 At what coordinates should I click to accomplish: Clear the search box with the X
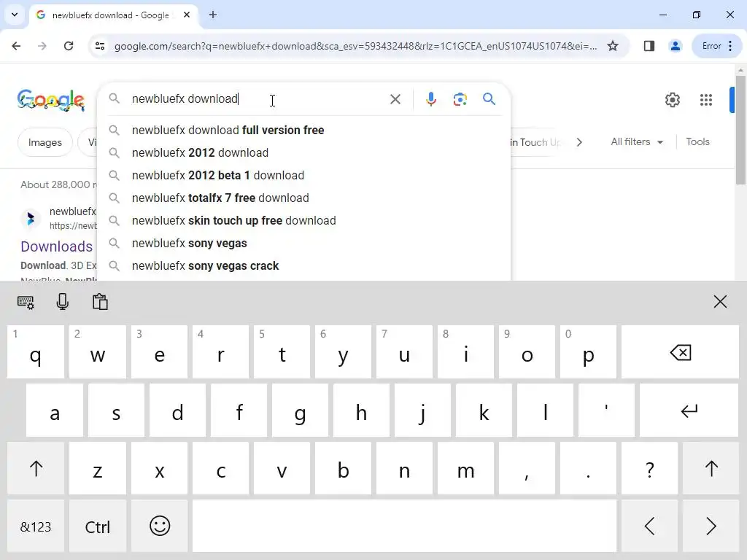[395, 99]
